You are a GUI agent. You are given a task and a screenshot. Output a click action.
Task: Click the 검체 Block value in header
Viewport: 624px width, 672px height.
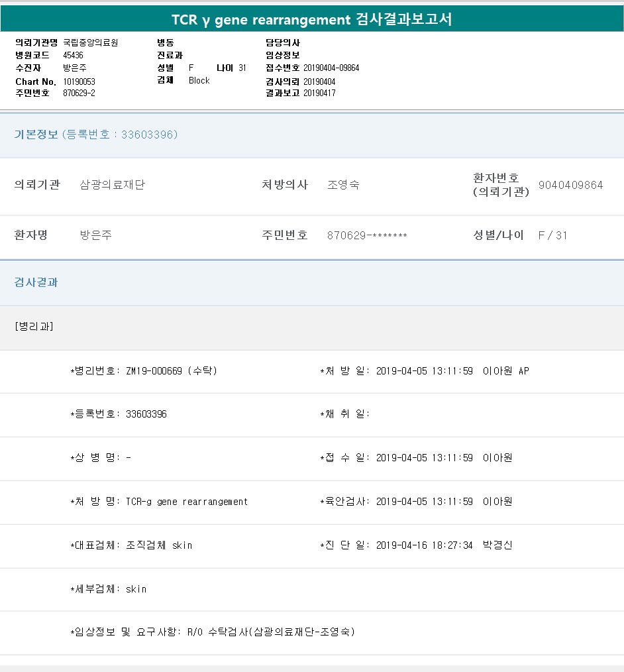pos(199,80)
